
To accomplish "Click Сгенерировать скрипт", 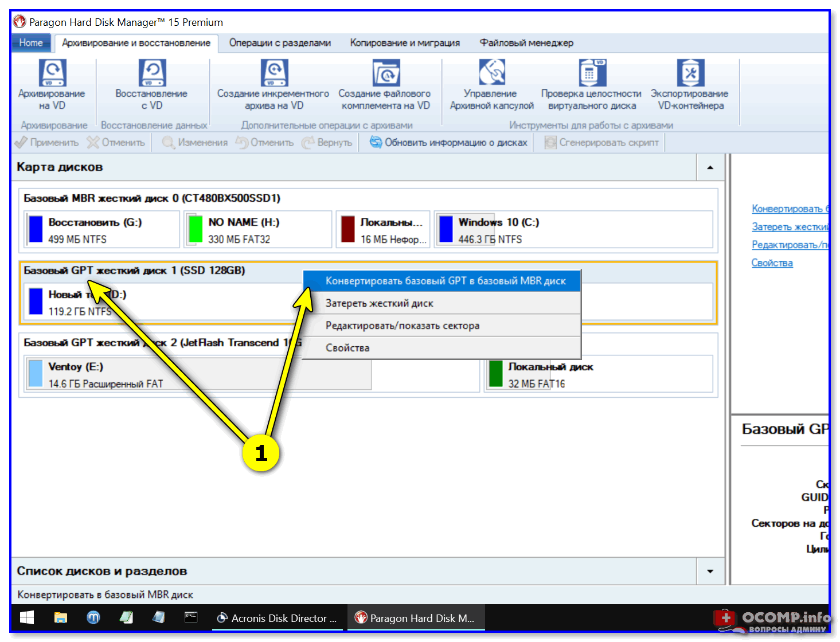I will [601, 142].
